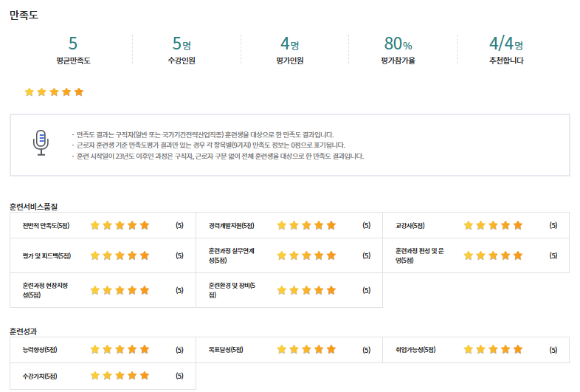Click the 훈련서비스품질 section heading
Screen dimensions: 580x392
[34, 205]
